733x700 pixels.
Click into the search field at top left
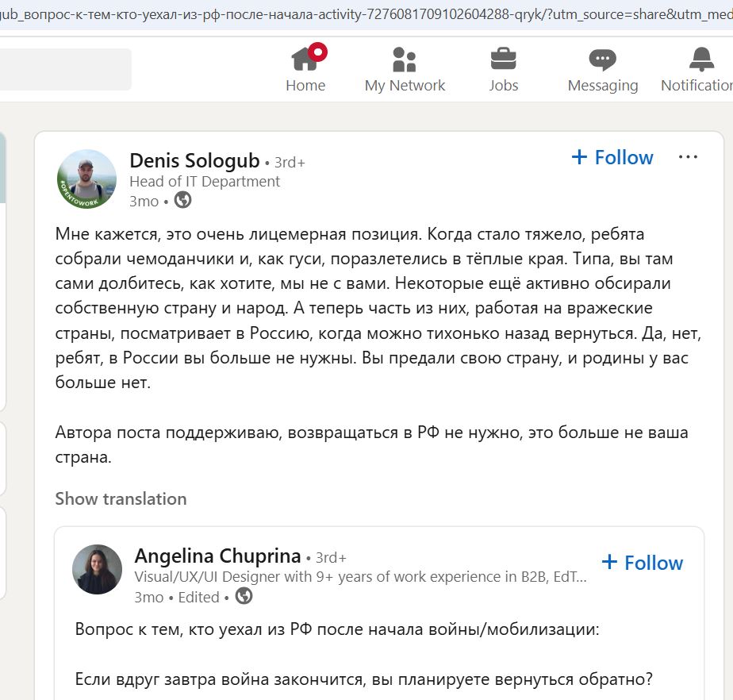click(x=65, y=69)
